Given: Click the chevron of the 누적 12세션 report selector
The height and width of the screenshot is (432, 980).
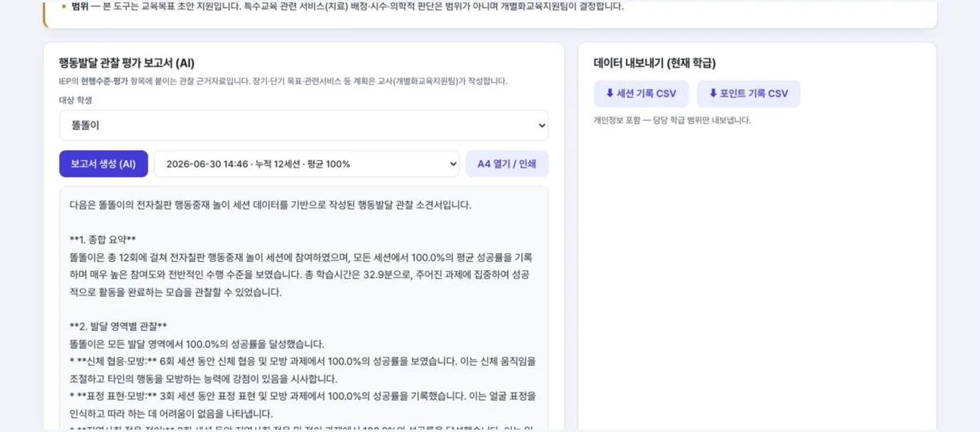Looking at the screenshot, I should click(x=453, y=164).
